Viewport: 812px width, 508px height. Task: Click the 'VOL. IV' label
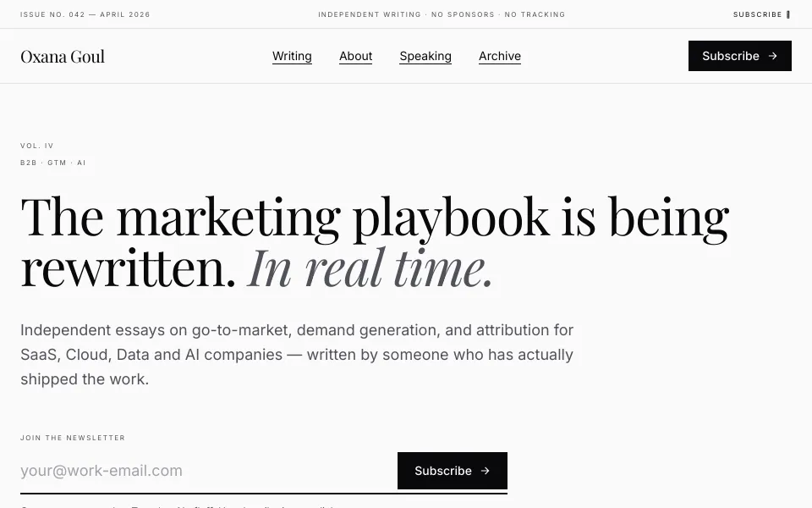(36, 146)
